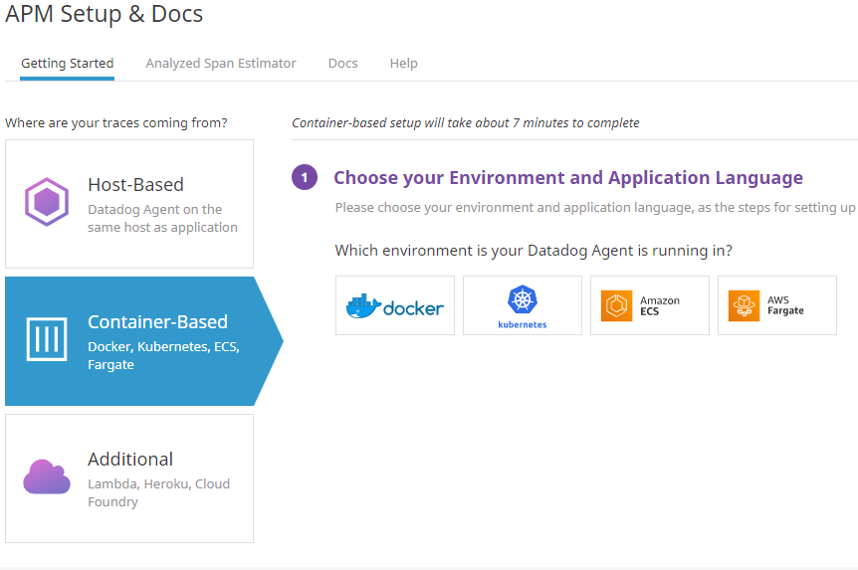This screenshot has width=858, height=570.
Task: Click the Amazon ECS text label
Action: pyautogui.click(x=660, y=306)
